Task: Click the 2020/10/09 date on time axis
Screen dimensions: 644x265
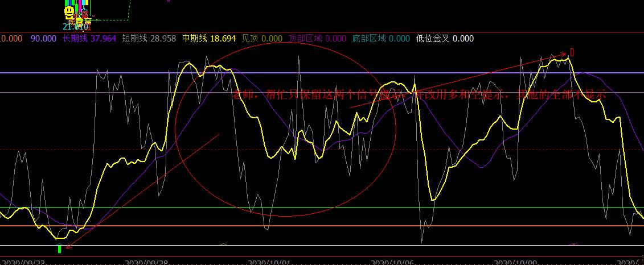Action: (515, 263)
